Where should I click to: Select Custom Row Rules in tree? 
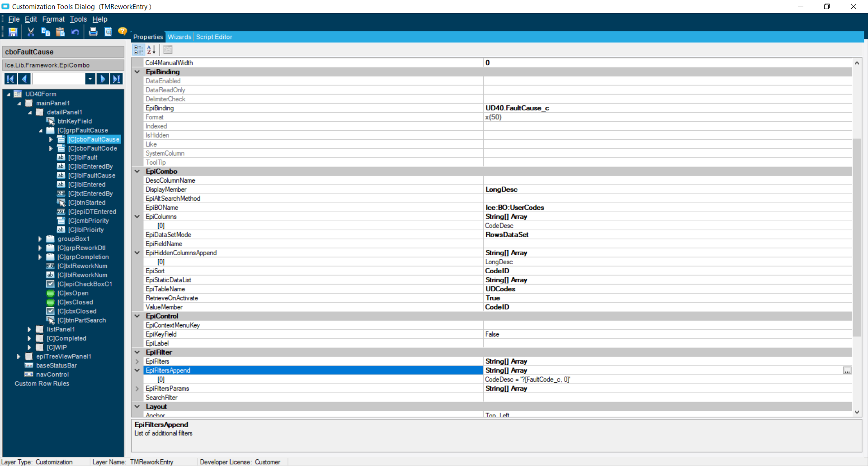42,384
